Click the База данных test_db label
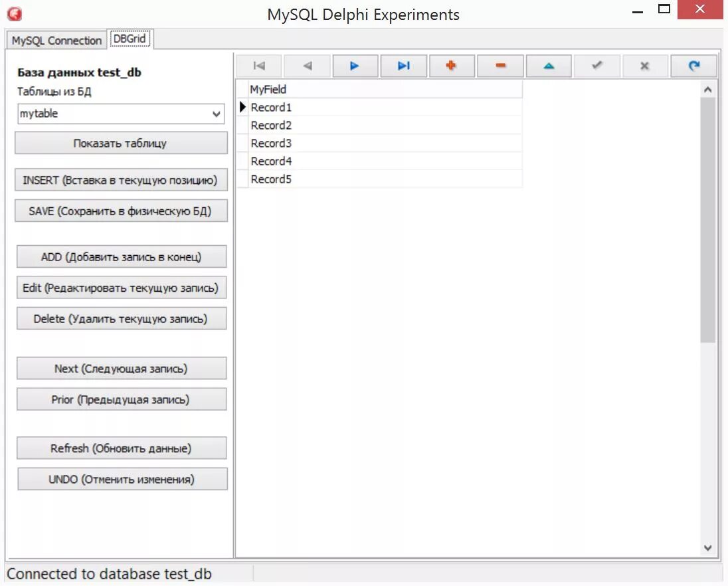 tap(79, 72)
